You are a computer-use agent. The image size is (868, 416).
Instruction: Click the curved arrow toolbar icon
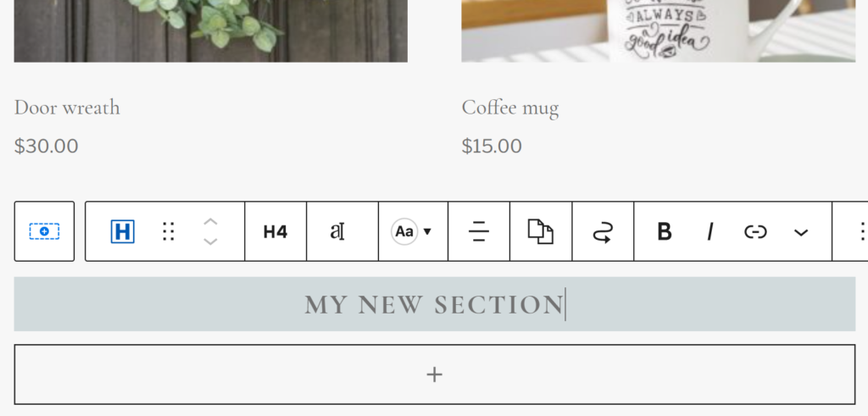(603, 231)
